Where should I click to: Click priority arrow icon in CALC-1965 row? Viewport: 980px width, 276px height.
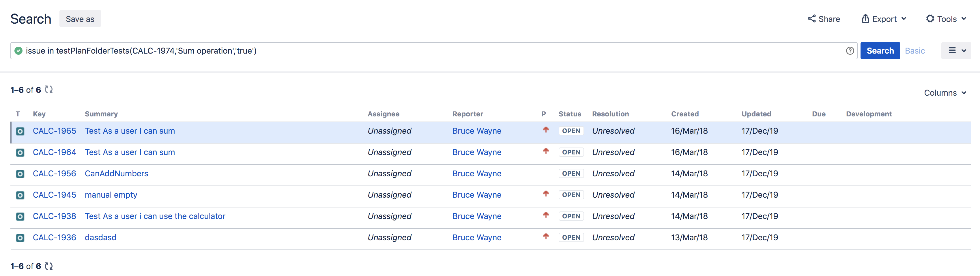pos(546,130)
